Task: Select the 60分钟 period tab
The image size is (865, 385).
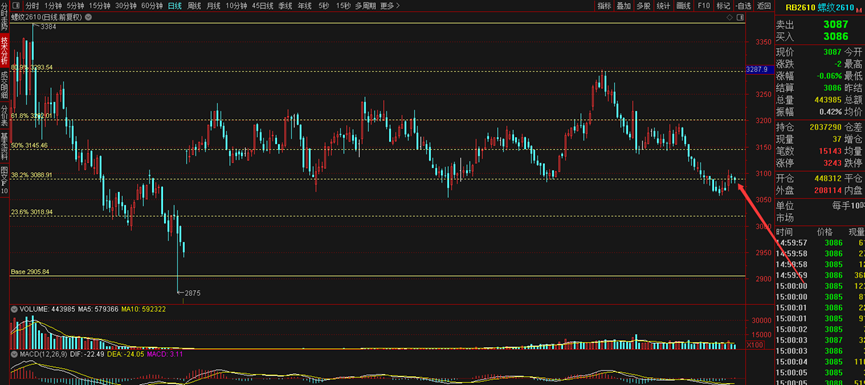Action: (x=152, y=6)
